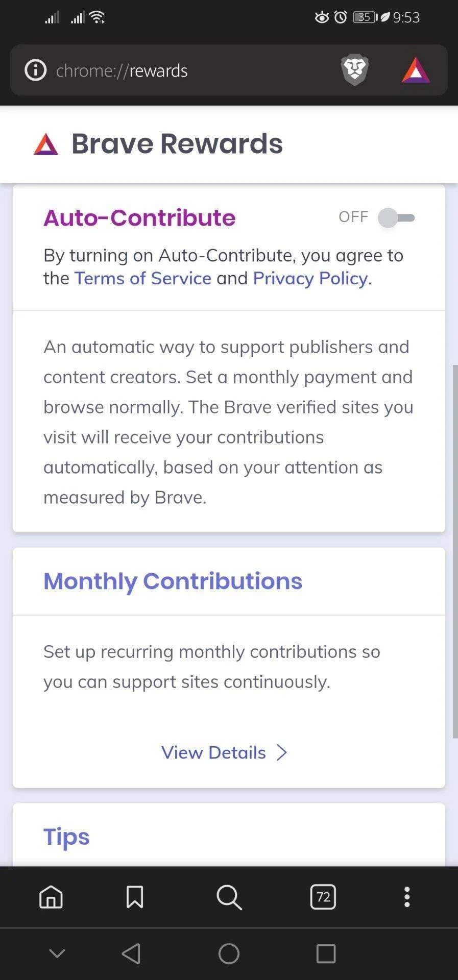Screen dimensions: 458x980
Task: Hide navigation bar with down chevron
Action: click(57, 953)
